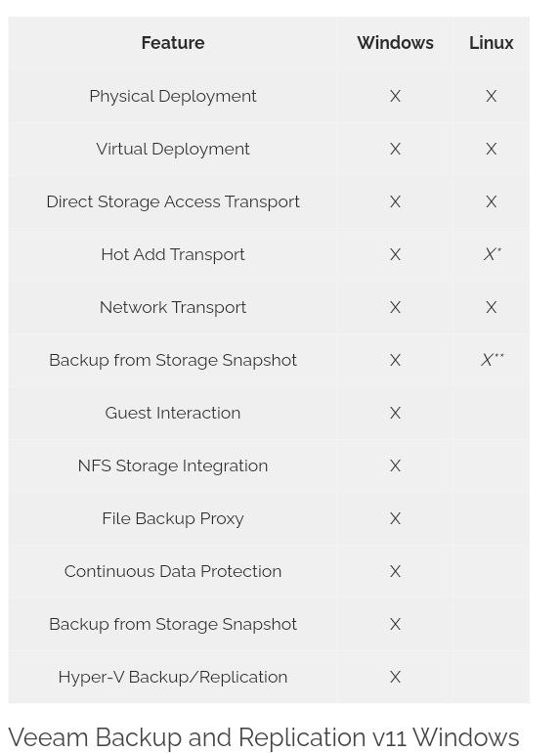Click Linux X mark for Physical Deployment
The width and height of the screenshot is (560, 753).
point(491,96)
